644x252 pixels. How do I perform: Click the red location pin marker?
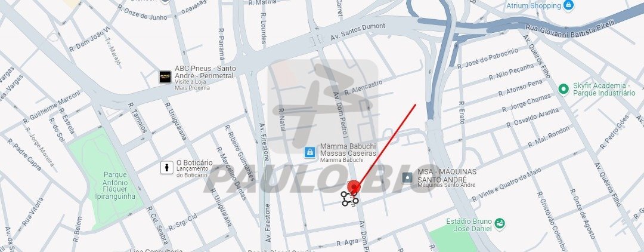point(354,188)
